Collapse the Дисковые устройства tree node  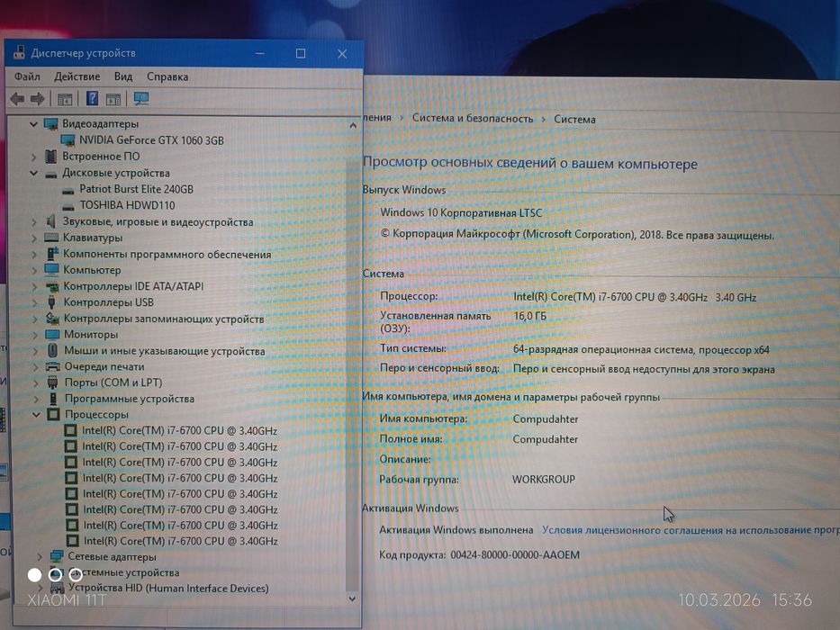coord(33,174)
